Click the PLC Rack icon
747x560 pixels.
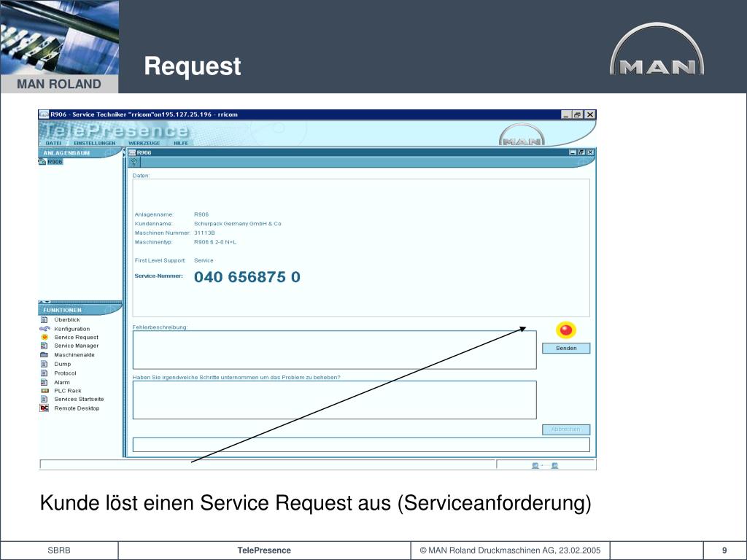point(44,391)
